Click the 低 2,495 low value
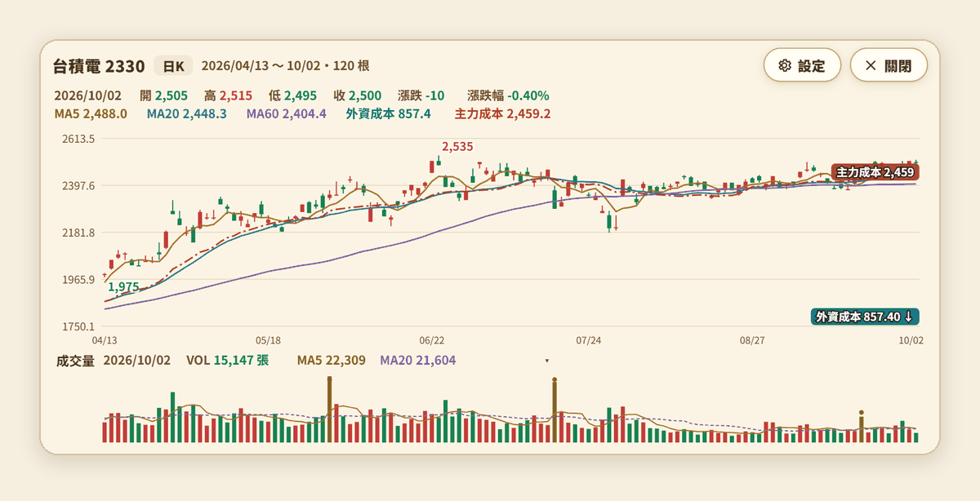 tap(292, 95)
